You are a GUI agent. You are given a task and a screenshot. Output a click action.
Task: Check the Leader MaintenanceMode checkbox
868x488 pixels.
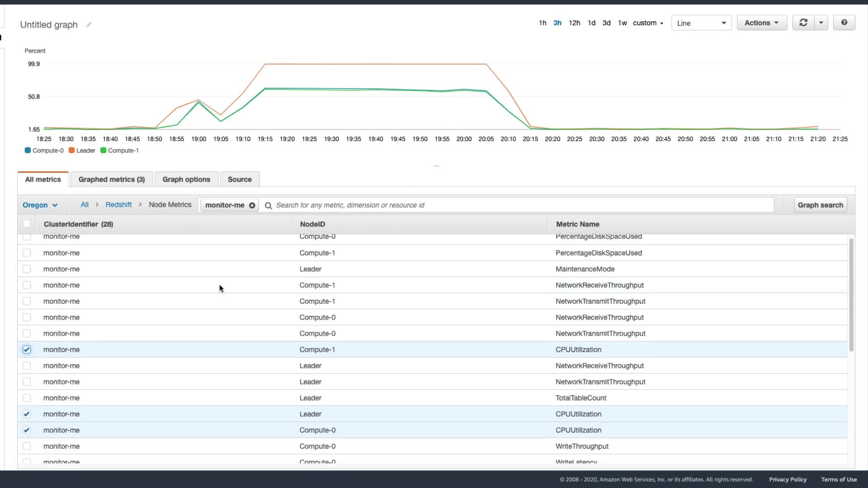[27, 269]
